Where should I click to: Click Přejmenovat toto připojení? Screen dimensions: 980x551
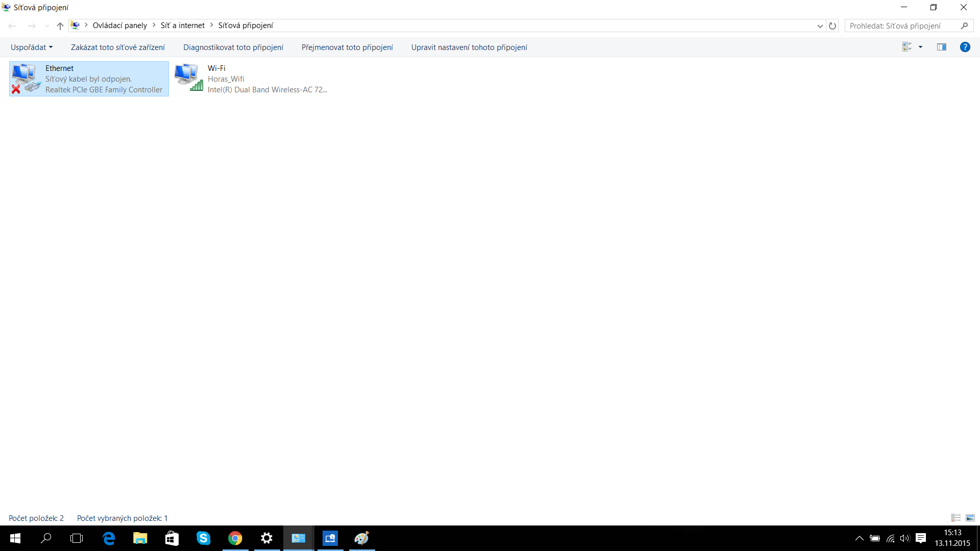[347, 47]
